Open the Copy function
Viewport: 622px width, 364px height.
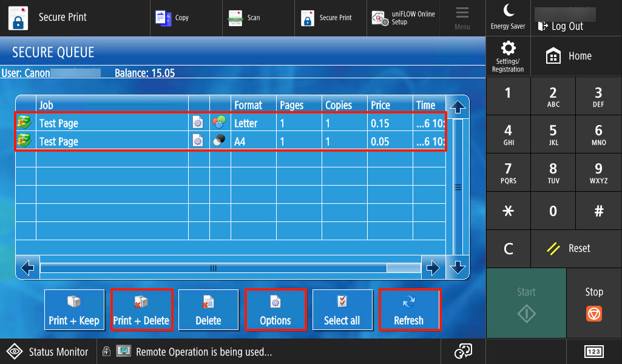[x=186, y=18]
